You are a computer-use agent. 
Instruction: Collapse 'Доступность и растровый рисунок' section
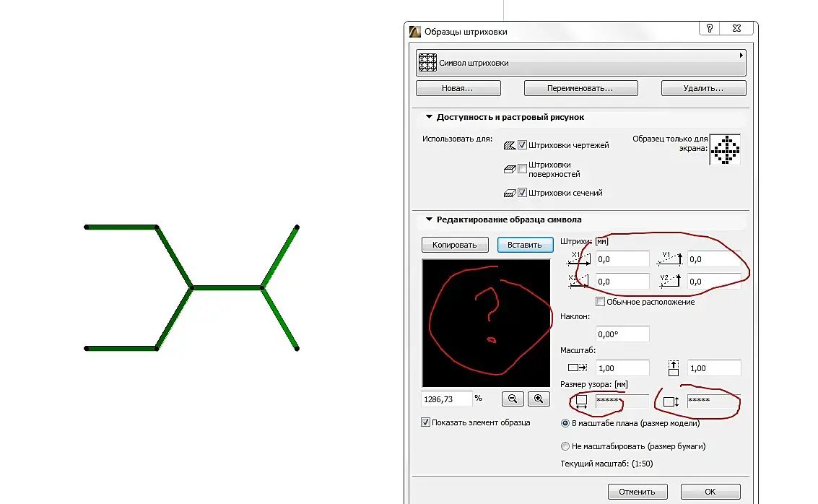[x=429, y=117]
